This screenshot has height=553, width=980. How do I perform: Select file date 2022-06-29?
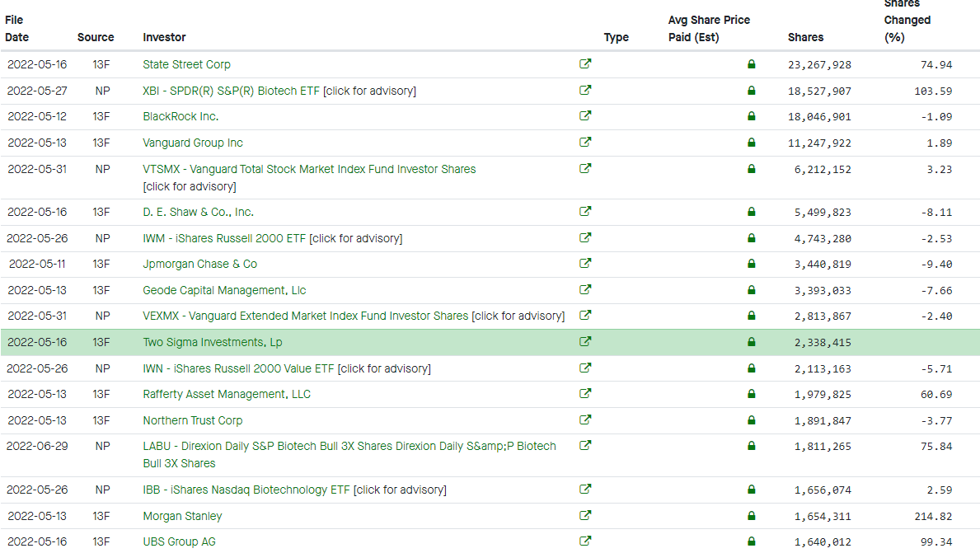click(37, 446)
